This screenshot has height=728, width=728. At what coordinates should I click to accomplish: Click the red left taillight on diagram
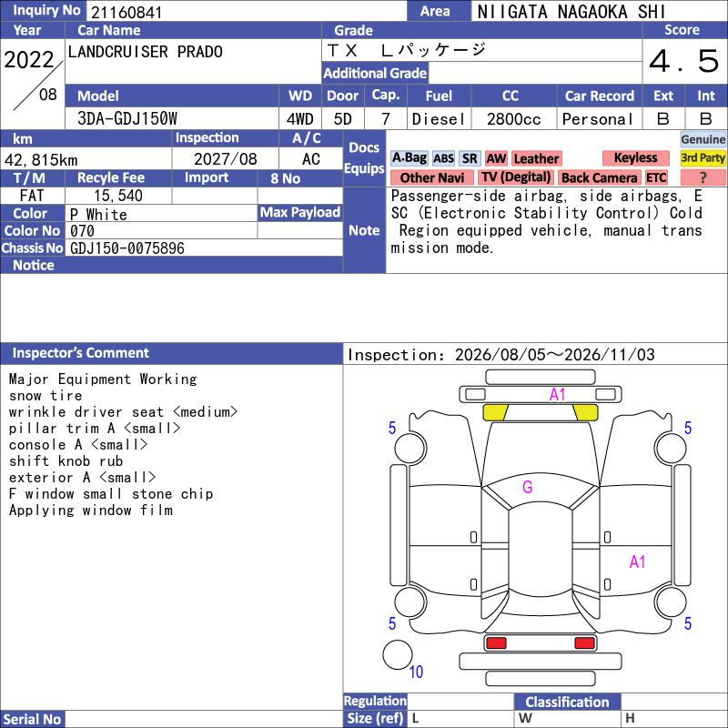(x=496, y=642)
